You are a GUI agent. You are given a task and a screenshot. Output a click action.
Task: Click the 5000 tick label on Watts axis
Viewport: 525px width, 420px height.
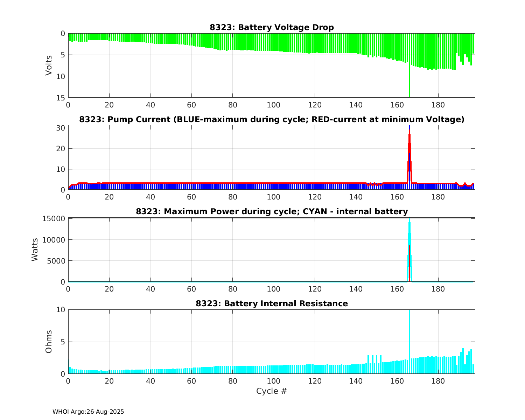tap(55, 261)
